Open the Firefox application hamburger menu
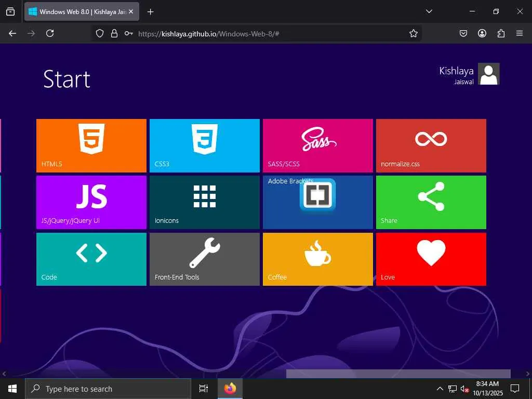 point(520,33)
